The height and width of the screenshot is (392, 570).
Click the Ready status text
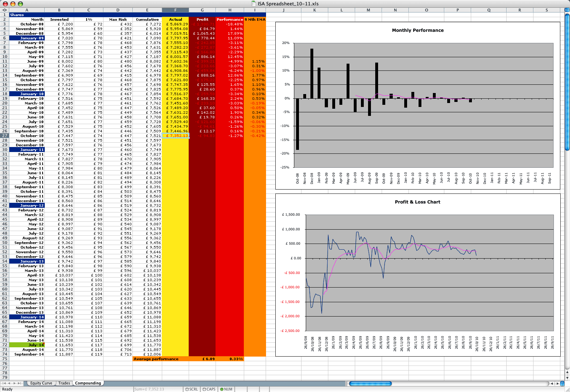point(7,389)
